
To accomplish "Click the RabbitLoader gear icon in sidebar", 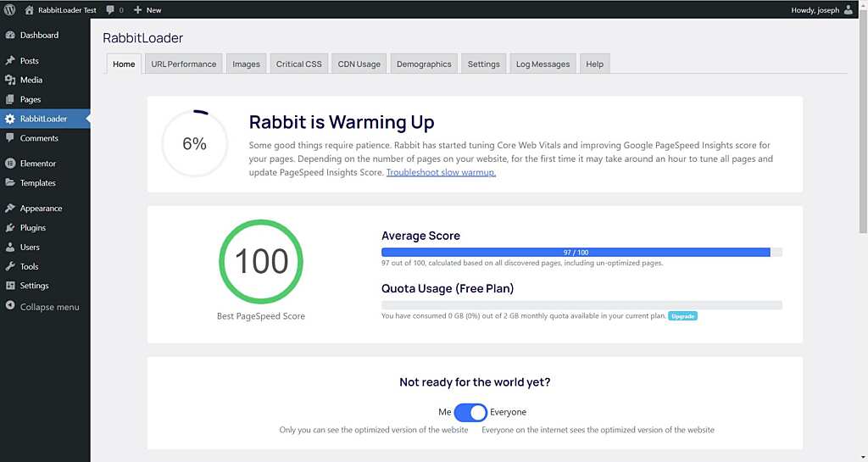I will tap(10, 119).
